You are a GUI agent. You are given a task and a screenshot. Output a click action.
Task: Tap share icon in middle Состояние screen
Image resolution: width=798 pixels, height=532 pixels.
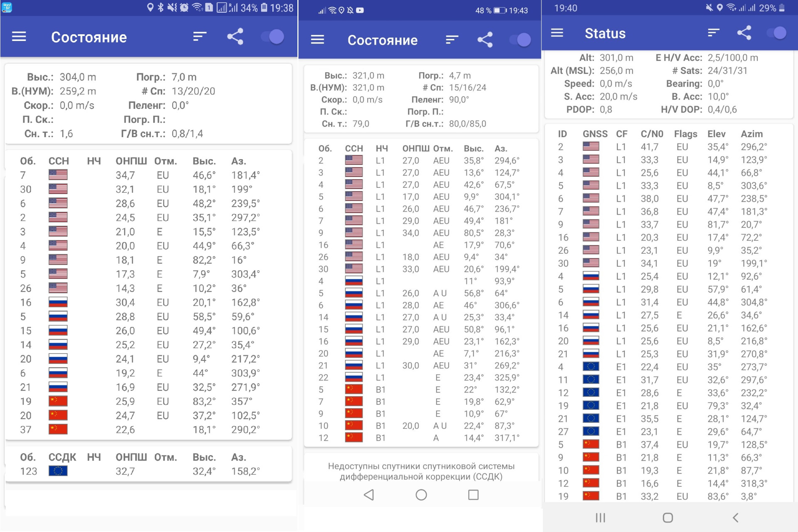(x=485, y=40)
